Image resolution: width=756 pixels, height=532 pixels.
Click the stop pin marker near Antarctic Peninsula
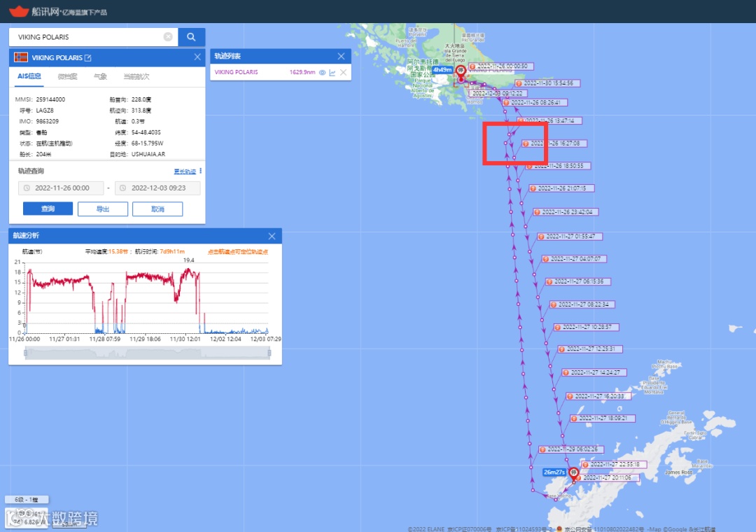click(x=573, y=473)
